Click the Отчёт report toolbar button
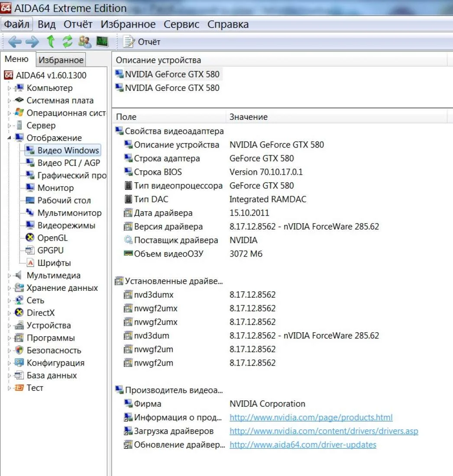The height and width of the screenshot is (476, 453). pyautogui.click(x=142, y=42)
